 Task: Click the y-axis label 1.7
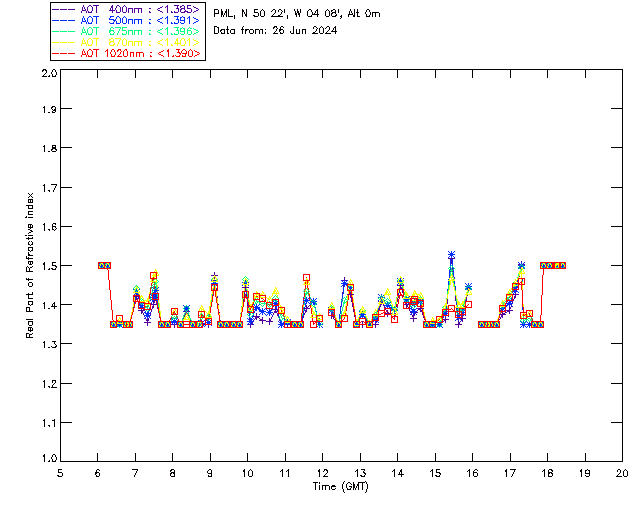[49, 188]
